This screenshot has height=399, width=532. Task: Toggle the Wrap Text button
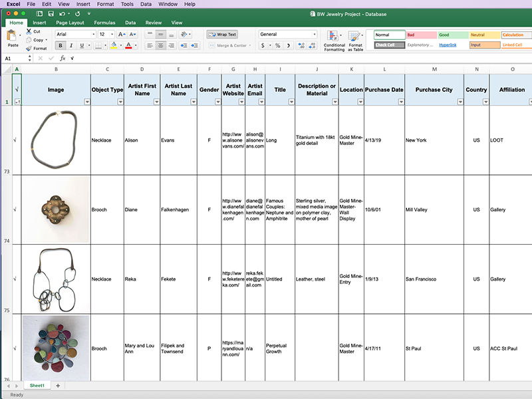coord(222,35)
